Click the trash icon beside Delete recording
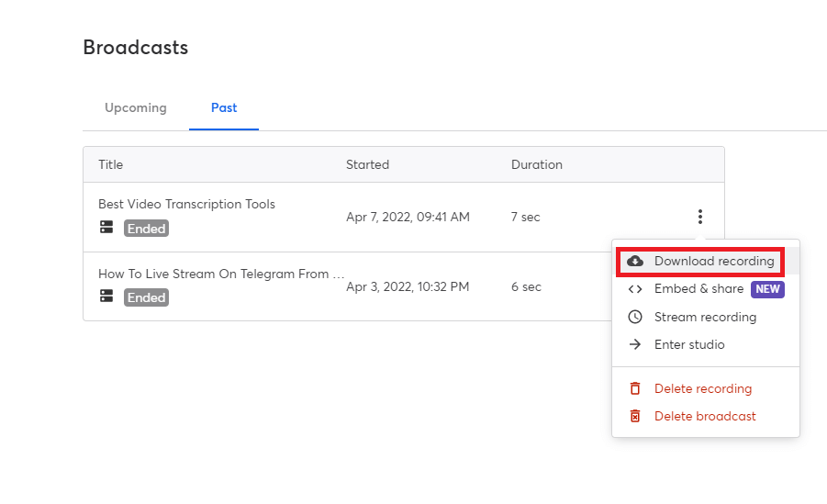The height and width of the screenshot is (504, 827). (635, 389)
